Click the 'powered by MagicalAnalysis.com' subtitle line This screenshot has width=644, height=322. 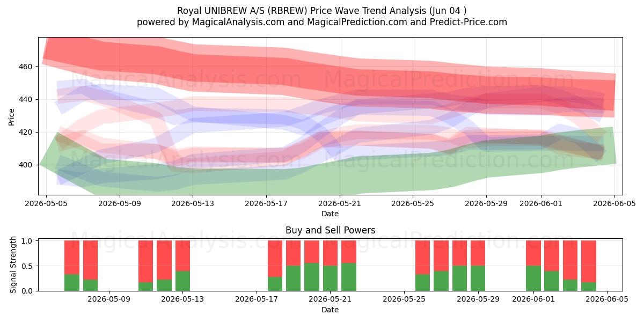322,22
